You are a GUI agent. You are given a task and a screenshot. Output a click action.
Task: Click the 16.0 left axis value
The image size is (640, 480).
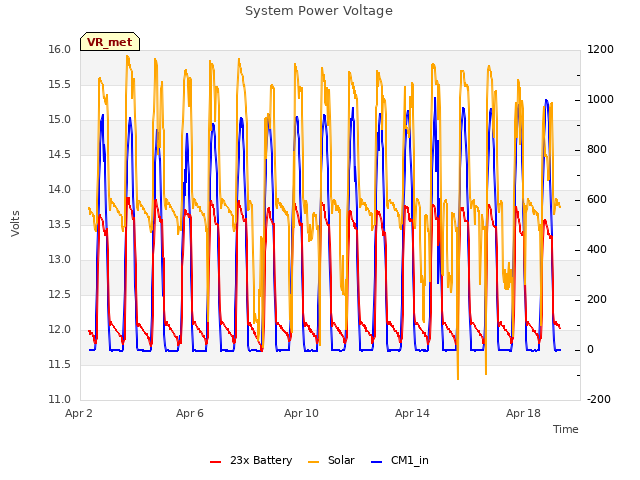point(60,49)
